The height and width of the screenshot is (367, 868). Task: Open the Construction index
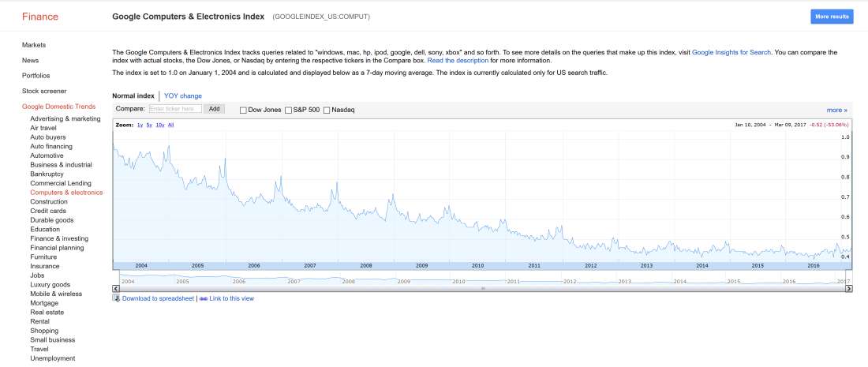click(x=49, y=202)
